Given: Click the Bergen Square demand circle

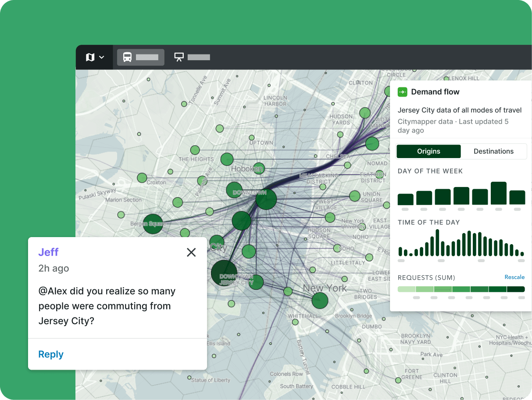Looking at the screenshot, I should [153, 224].
